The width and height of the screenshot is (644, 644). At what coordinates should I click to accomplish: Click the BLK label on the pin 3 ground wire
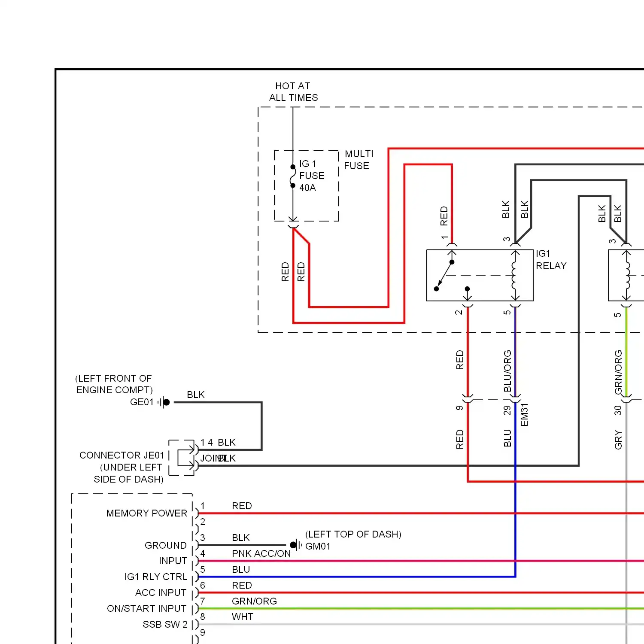coord(241,538)
